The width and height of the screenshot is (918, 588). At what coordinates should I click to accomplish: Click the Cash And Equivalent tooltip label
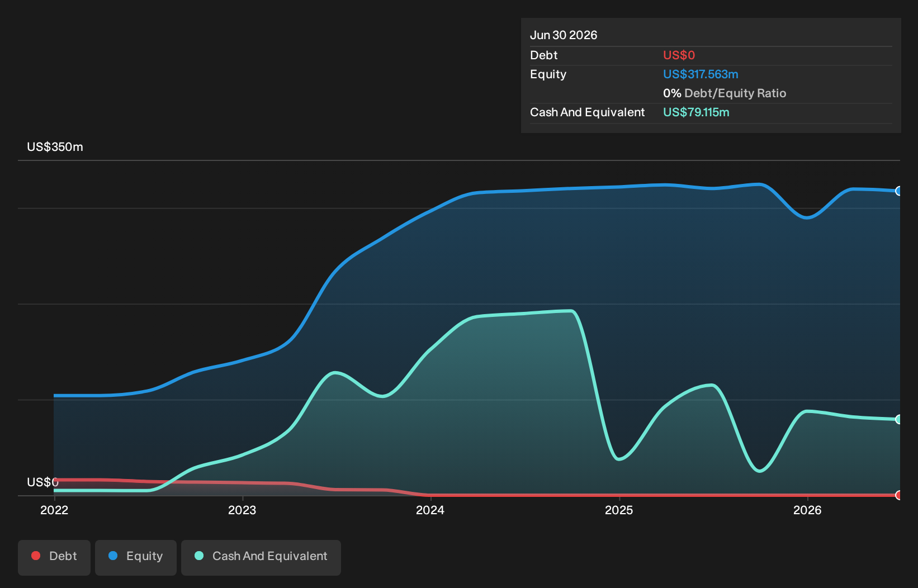(588, 112)
